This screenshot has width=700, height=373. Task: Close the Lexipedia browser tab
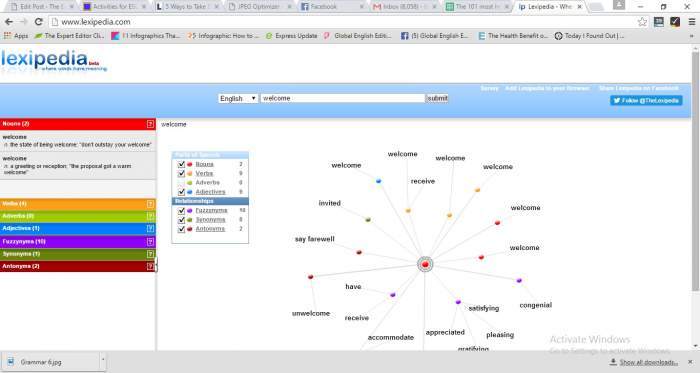point(579,7)
